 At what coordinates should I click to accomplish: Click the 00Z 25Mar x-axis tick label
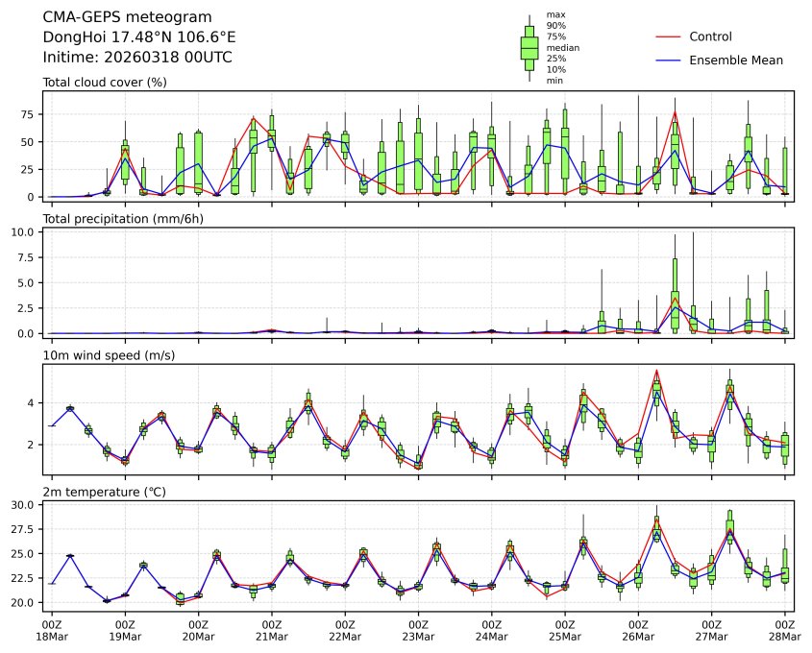[x=565, y=630]
